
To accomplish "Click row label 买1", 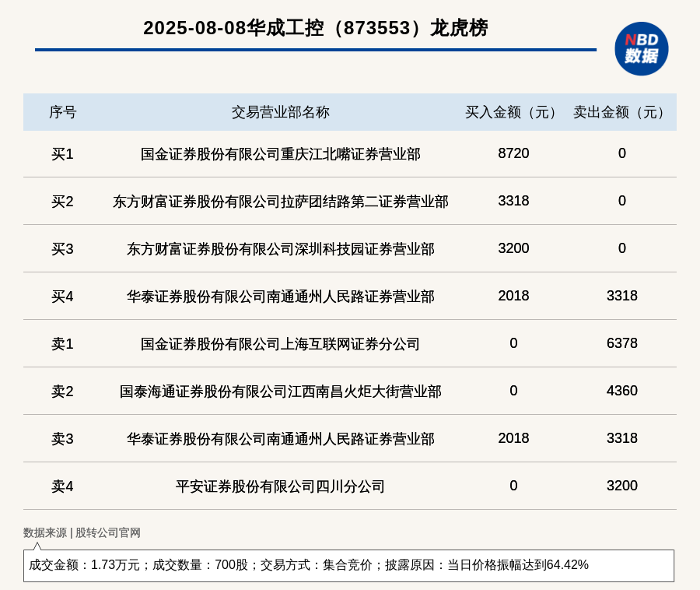I will [62, 154].
